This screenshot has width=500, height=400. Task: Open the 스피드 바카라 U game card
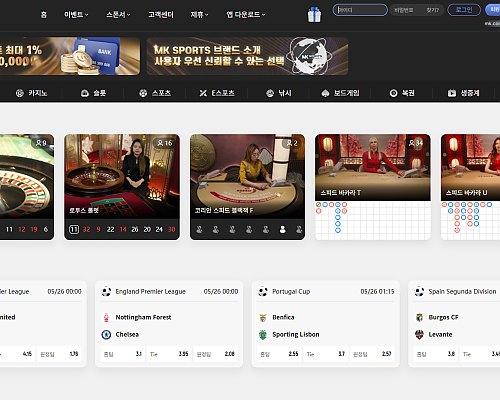[x=470, y=187]
